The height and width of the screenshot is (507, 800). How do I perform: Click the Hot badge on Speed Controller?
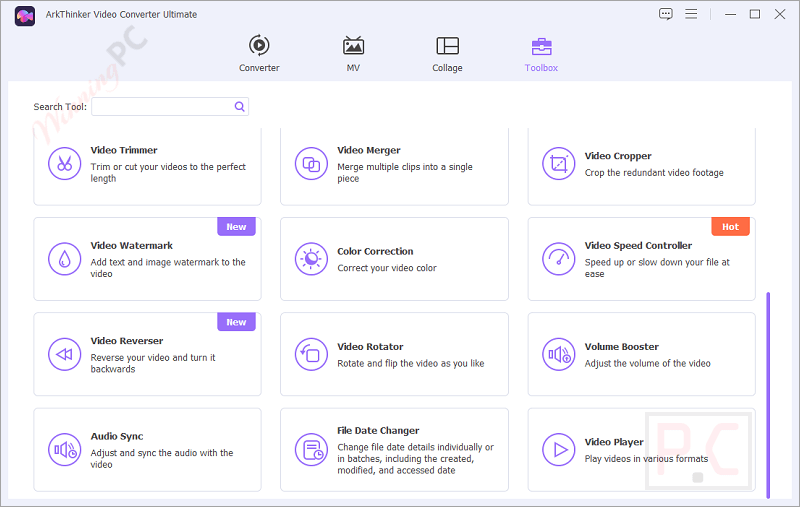(730, 227)
